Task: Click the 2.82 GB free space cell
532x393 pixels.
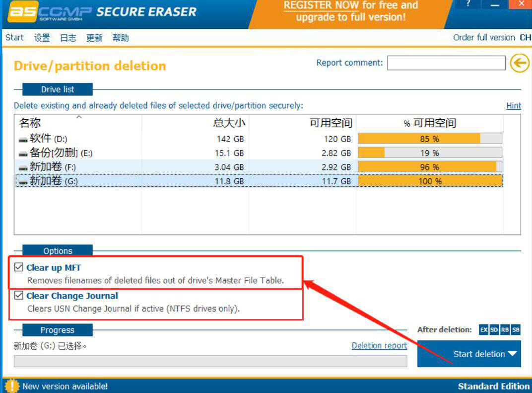Action: tap(336, 153)
